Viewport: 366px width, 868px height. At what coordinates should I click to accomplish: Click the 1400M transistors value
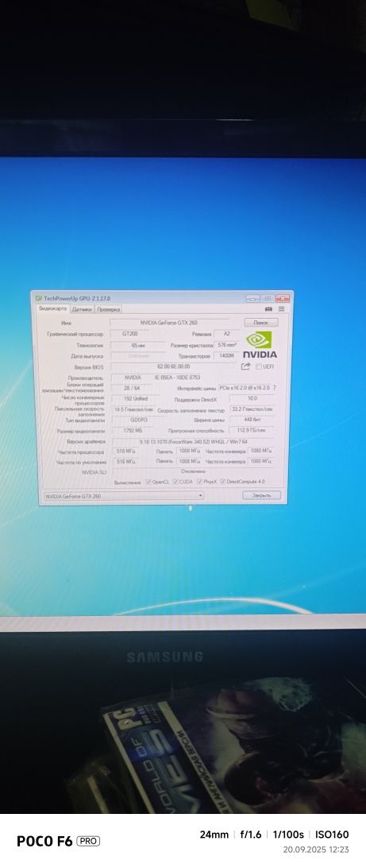click(x=227, y=355)
